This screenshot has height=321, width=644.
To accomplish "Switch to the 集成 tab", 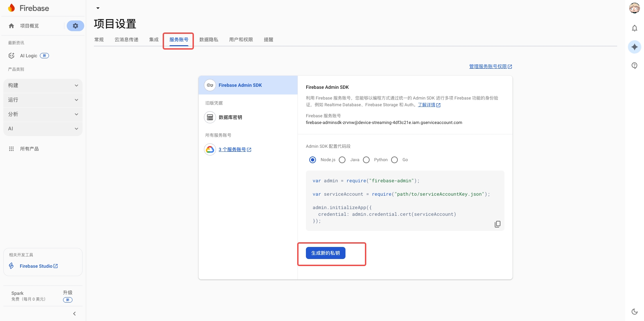I will click(x=154, y=40).
